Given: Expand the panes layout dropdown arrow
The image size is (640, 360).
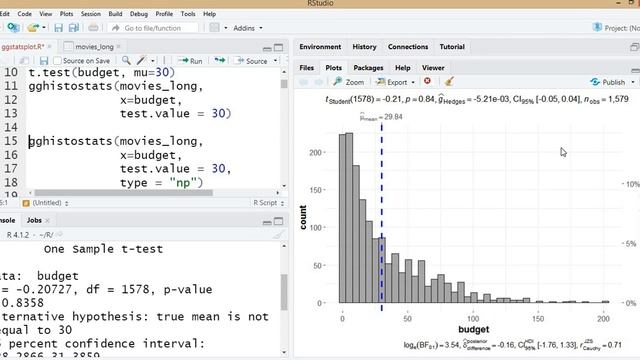Looking at the screenshot, I should point(225,28).
